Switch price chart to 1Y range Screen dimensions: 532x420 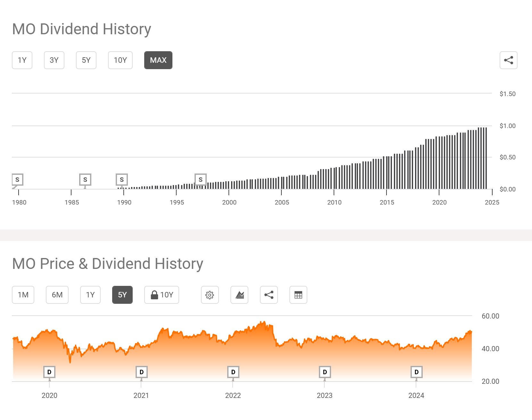tap(90, 295)
